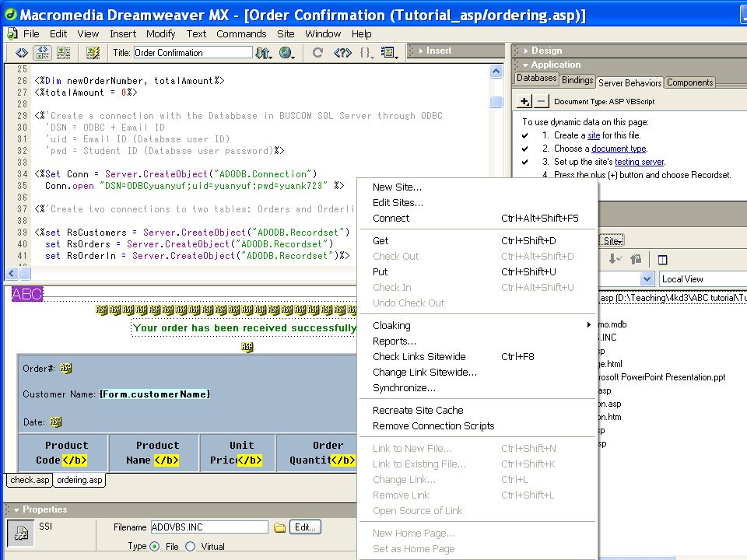Open the Commands menu
Viewport: 747px width, 560px height.
(241, 33)
